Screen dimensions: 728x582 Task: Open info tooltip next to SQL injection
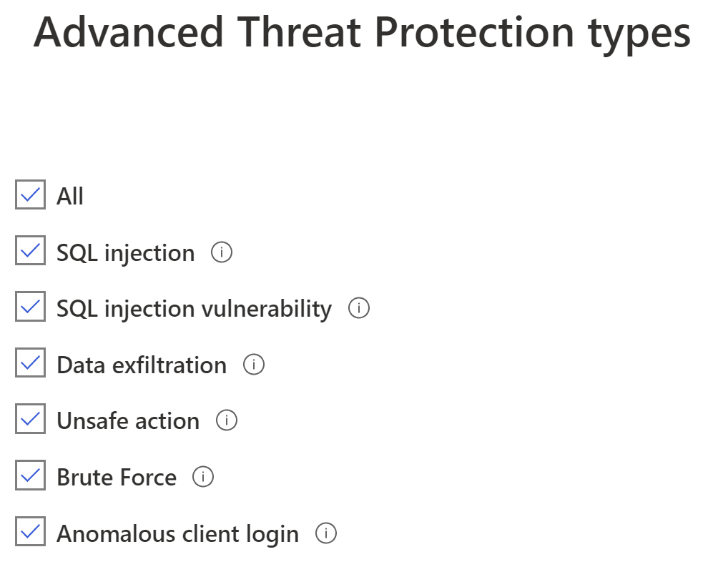[x=222, y=252]
